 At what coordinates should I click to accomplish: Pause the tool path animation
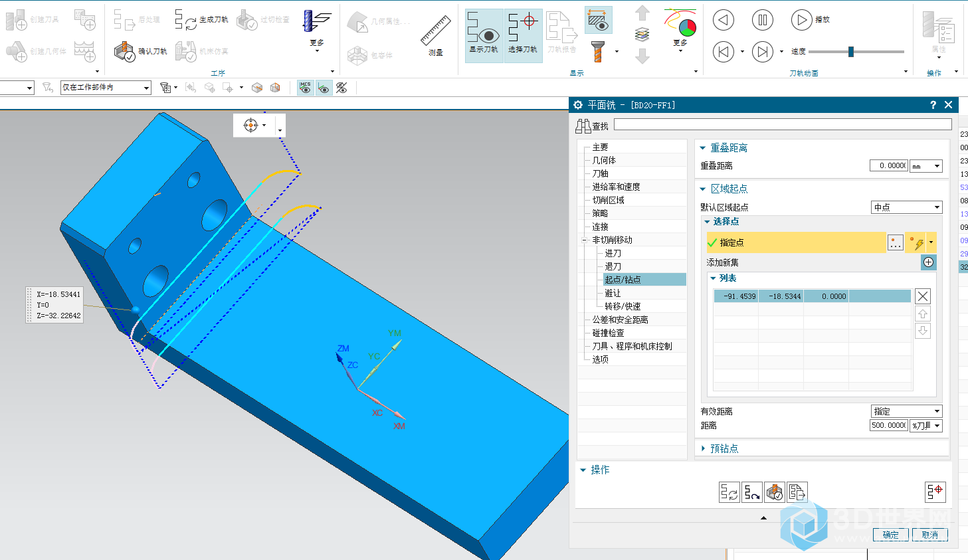[763, 20]
